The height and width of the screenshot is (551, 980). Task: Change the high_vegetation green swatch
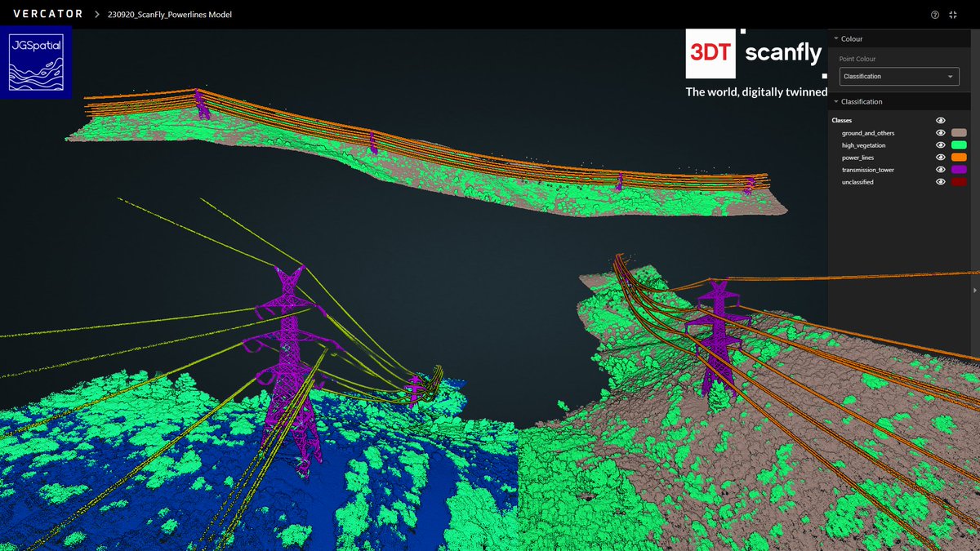959,144
